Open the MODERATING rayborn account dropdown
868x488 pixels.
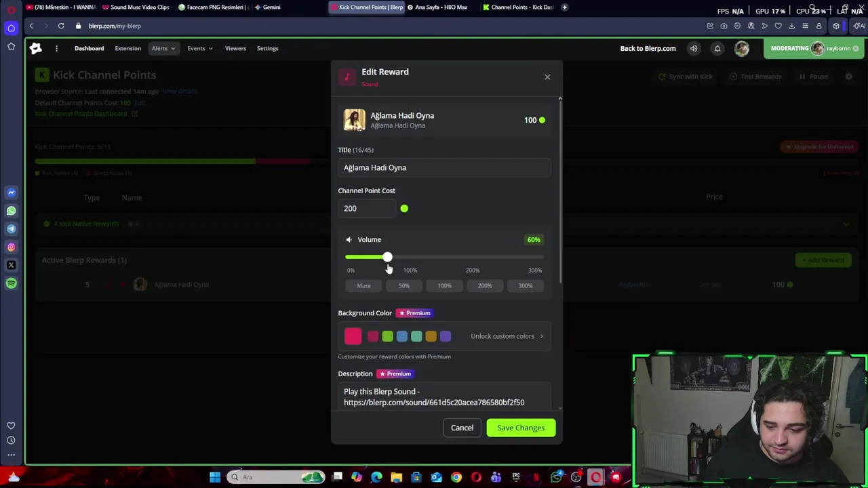click(x=814, y=48)
